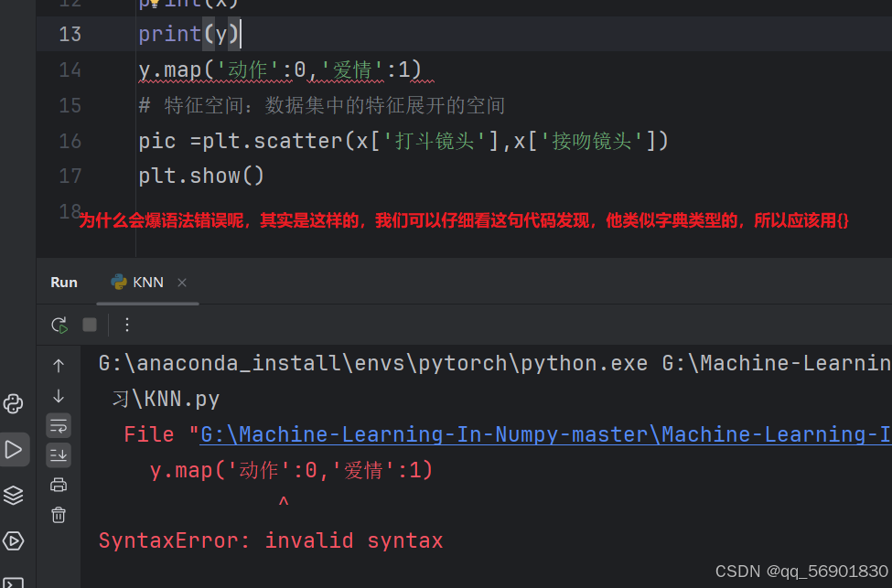Jump to previous stack trace entry
Screen dimensions: 892x588
(x=59, y=364)
